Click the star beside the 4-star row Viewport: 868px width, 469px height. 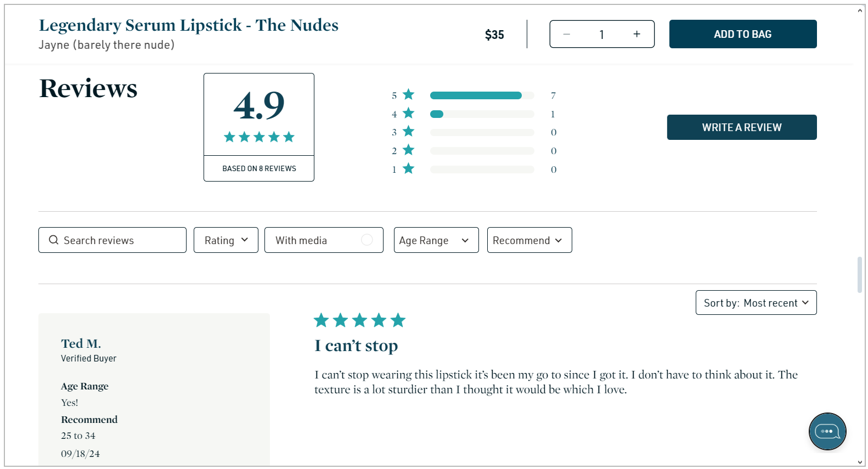408,113
